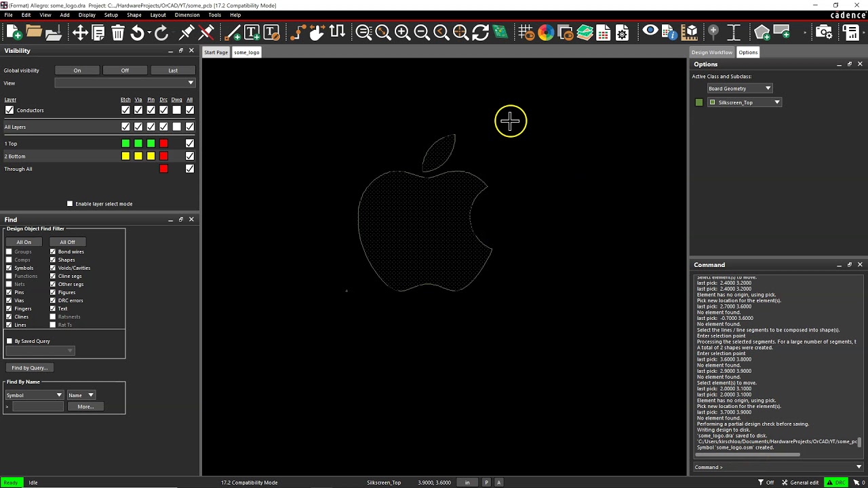The width and height of the screenshot is (868, 488).
Task: Toggle the Through All checkbox
Action: (x=190, y=169)
